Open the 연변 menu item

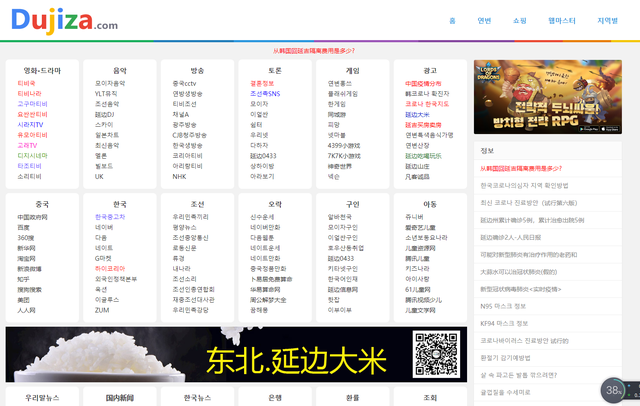(484, 21)
